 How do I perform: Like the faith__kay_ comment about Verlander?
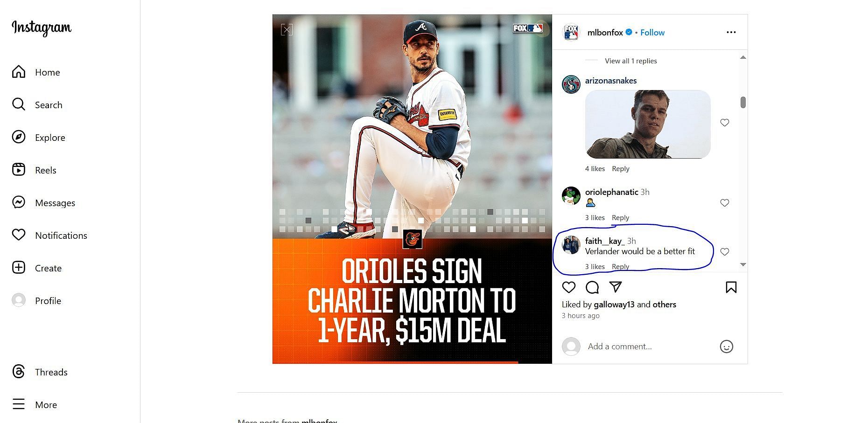pyautogui.click(x=724, y=252)
